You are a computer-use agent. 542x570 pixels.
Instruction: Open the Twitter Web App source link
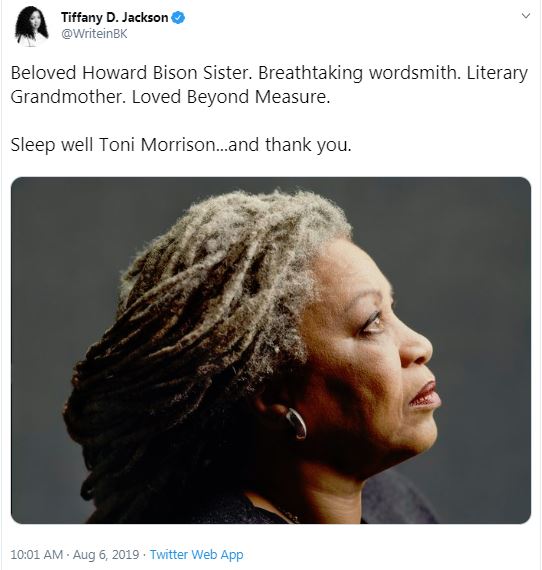click(x=197, y=555)
